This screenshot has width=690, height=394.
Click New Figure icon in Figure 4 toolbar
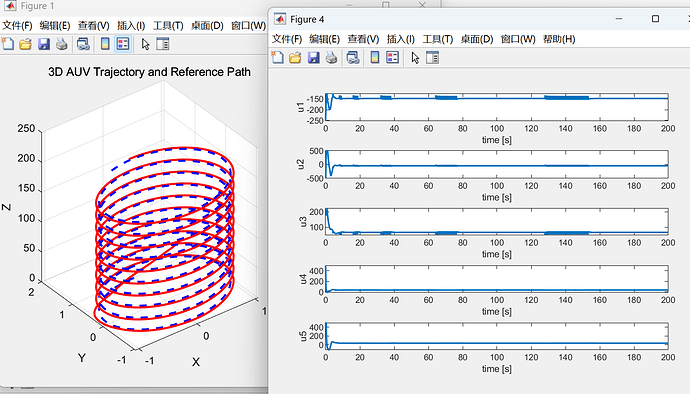click(x=278, y=58)
